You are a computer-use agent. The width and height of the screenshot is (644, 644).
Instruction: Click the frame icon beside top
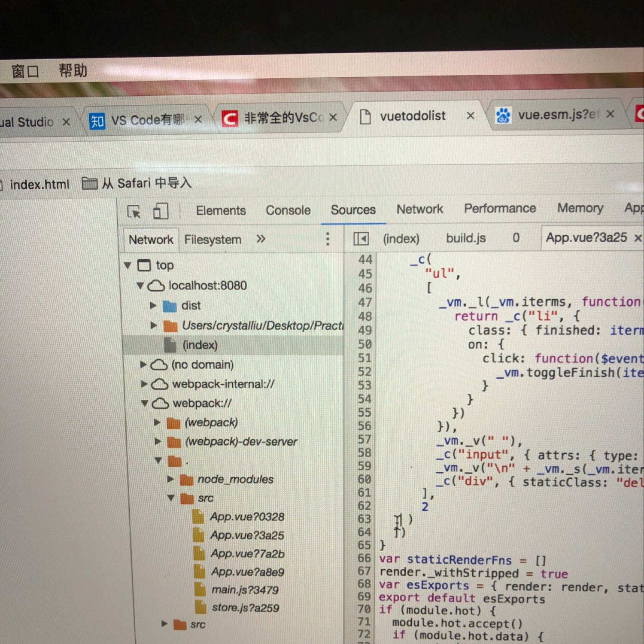[x=144, y=265]
